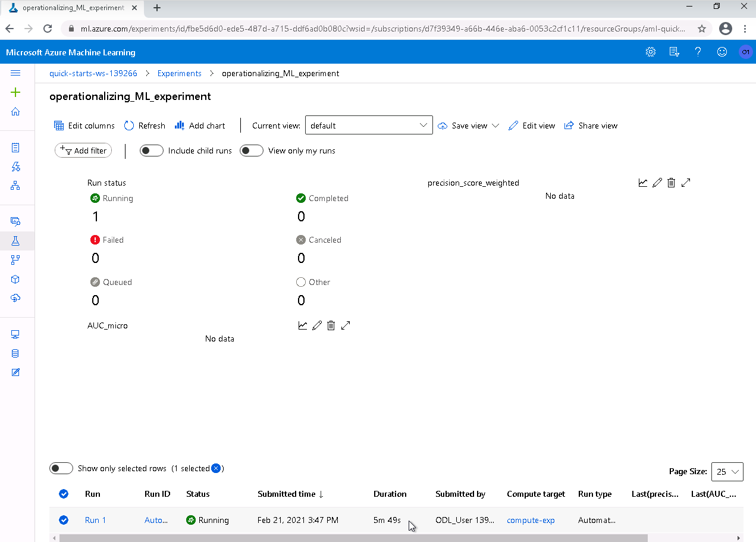This screenshot has width=756, height=542.
Task: Uncheck the select-all rows header checkbox
Action: (64, 494)
